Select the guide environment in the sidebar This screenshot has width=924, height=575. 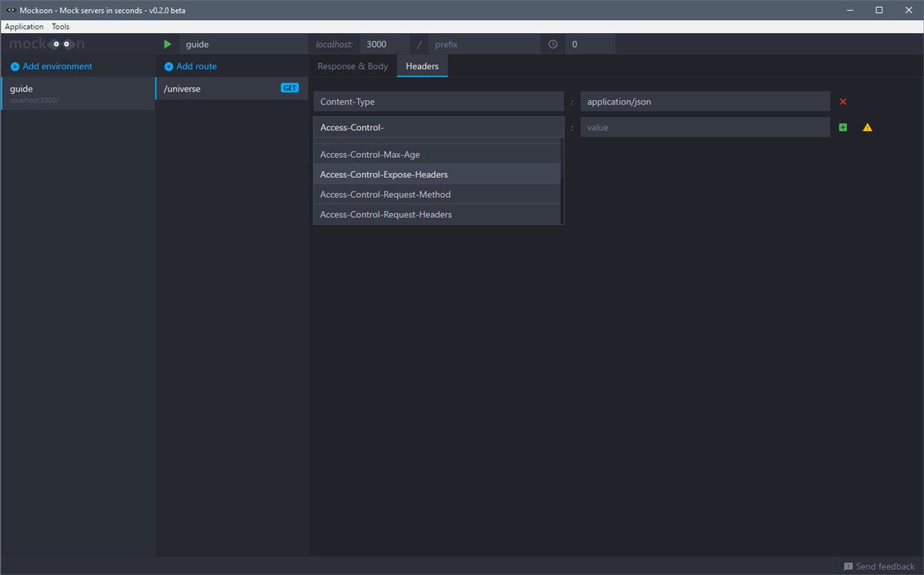77,93
